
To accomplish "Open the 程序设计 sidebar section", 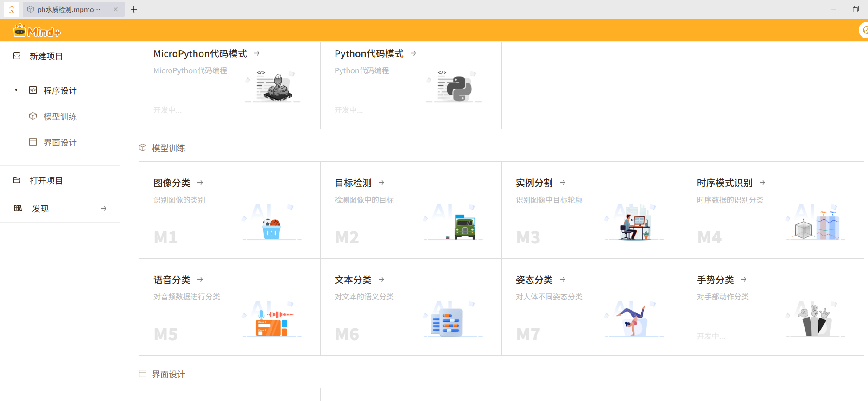I will pos(60,90).
